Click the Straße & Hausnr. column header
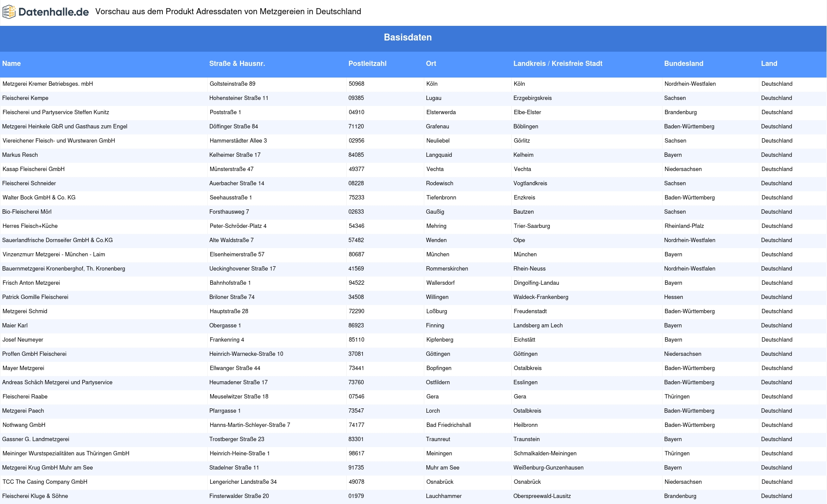The width and height of the screenshot is (827, 504). (237, 64)
